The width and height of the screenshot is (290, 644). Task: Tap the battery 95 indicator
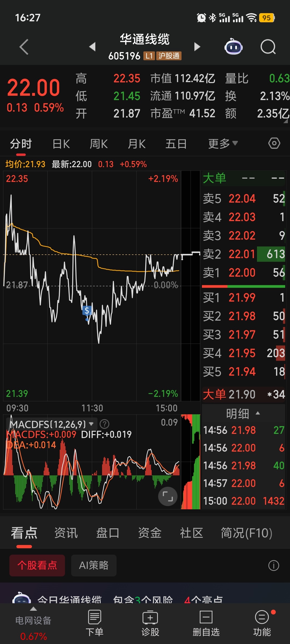267,18
